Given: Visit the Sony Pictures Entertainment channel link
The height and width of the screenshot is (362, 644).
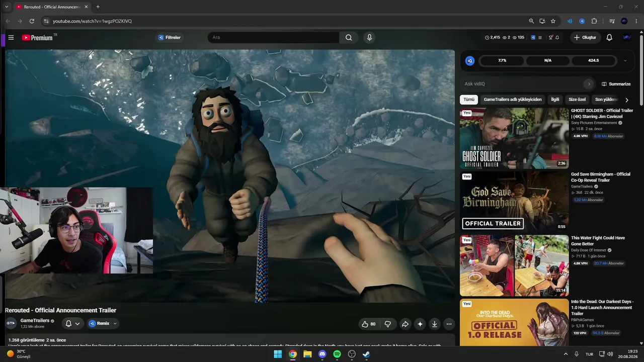Looking at the screenshot, I should click(594, 123).
